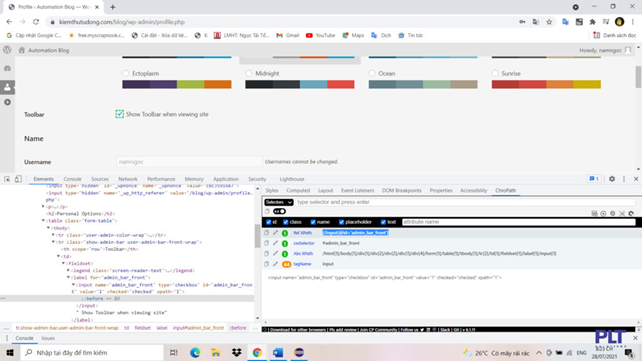Edit the tagName row
Viewport: 642px width, 361px height.
click(x=275, y=264)
